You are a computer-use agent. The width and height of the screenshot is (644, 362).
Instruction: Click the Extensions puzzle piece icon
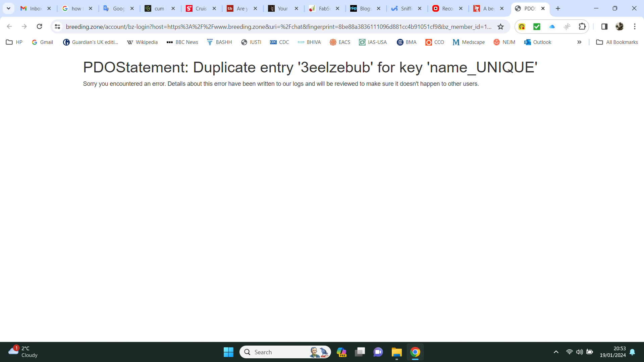click(583, 26)
